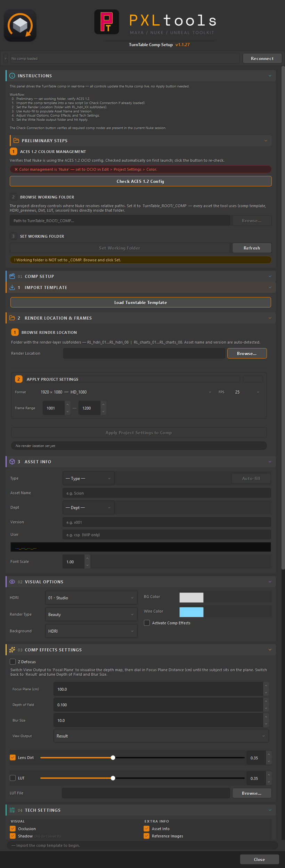Open the Dept dropdown
The height and width of the screenshot is (868, 285).
coord(89,507)
